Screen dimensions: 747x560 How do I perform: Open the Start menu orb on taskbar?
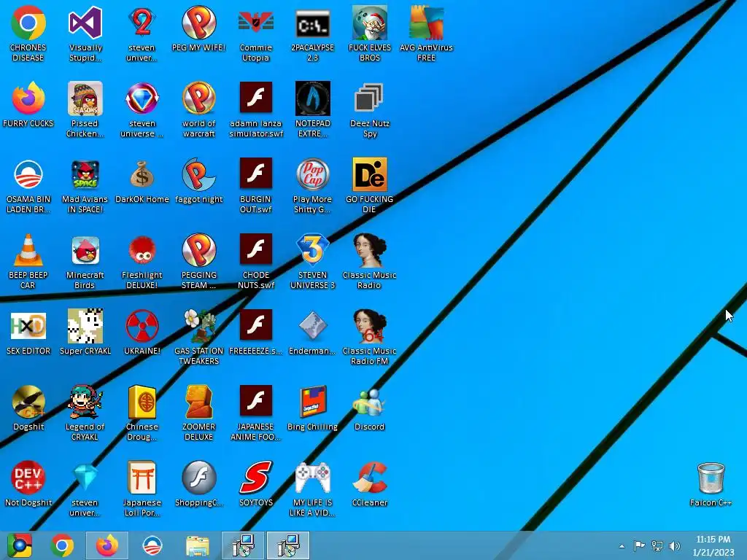[20, 545]
